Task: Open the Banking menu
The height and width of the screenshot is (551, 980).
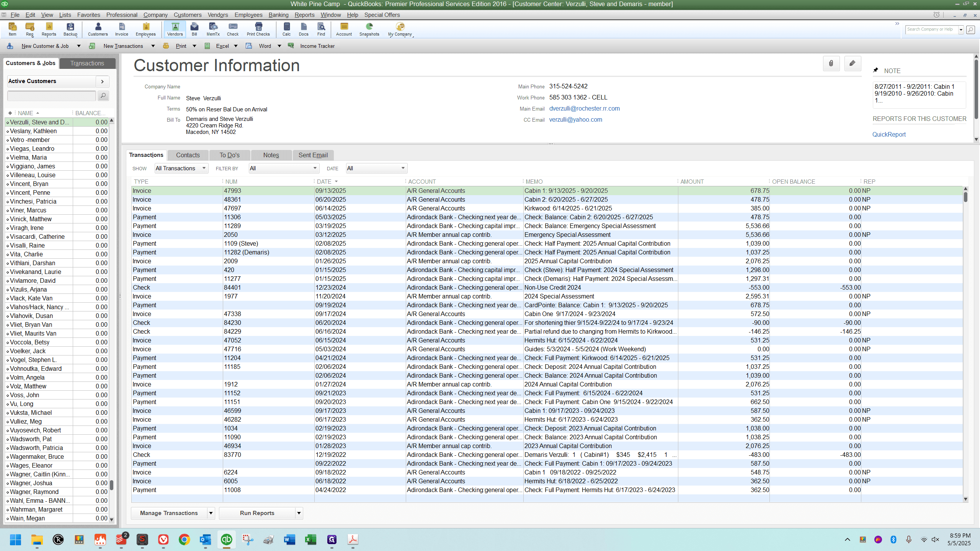Action: [x=278, y=15]
